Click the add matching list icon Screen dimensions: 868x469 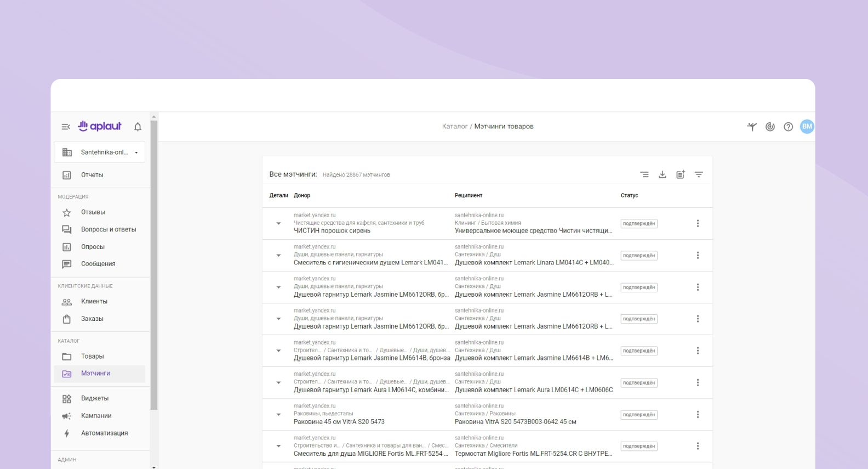click(x=680, y=174)
